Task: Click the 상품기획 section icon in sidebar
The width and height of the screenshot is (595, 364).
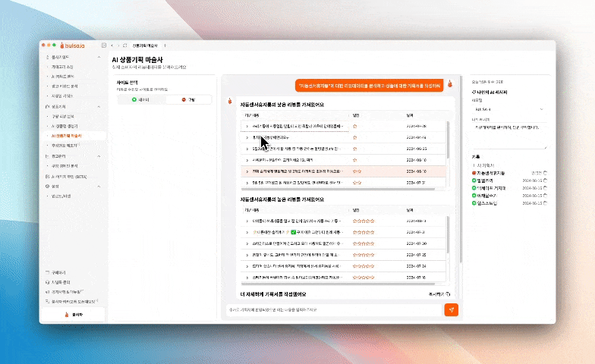Action: pos(47,106)
